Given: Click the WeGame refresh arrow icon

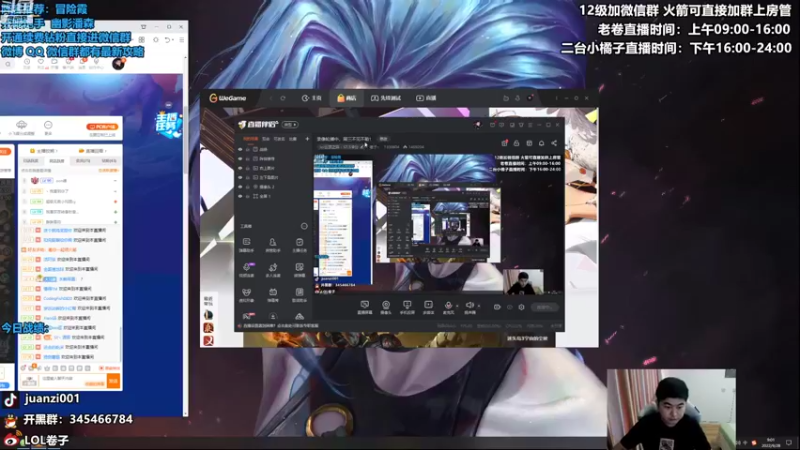Looking at the screenshot, I should [x=283, y=98].
